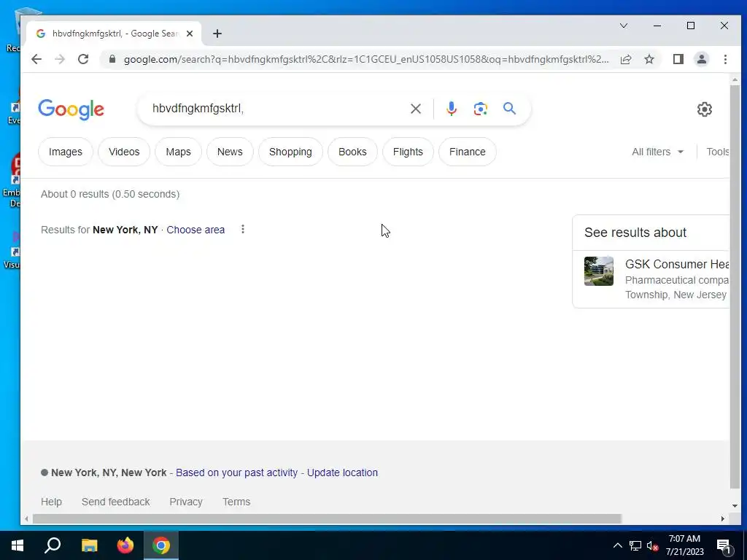Open the Terms footer link

click(236, 502)
